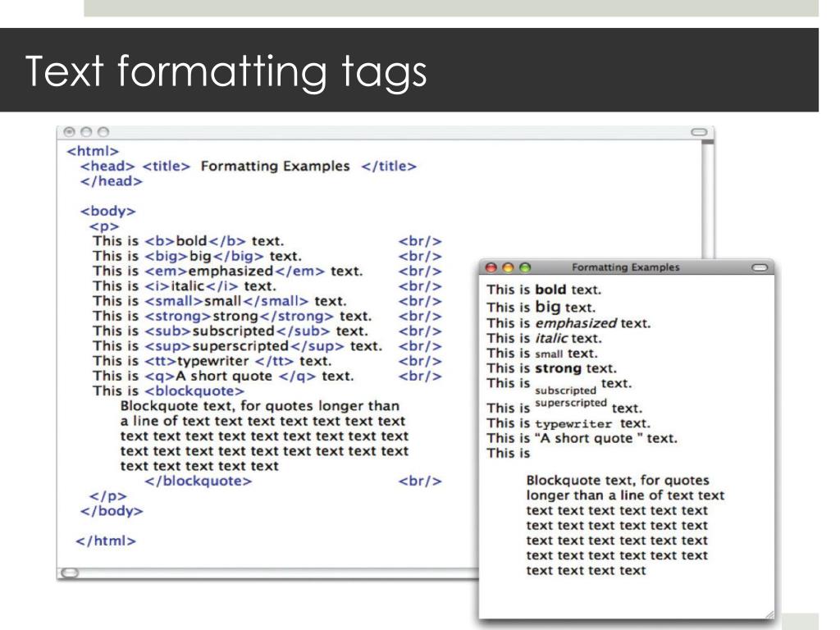Click 'superscripted' in the rendered output window
840x630 pixels.
pos(571,403)
